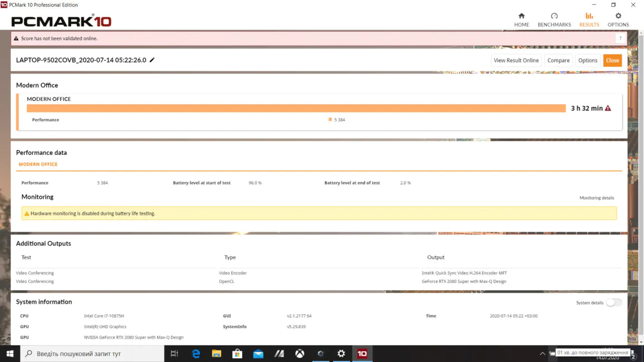Image resolution: width=644 pixels, height=362 pixels.
Task: Open Microsoft Store from taskbar
Action: coord(237,354)
